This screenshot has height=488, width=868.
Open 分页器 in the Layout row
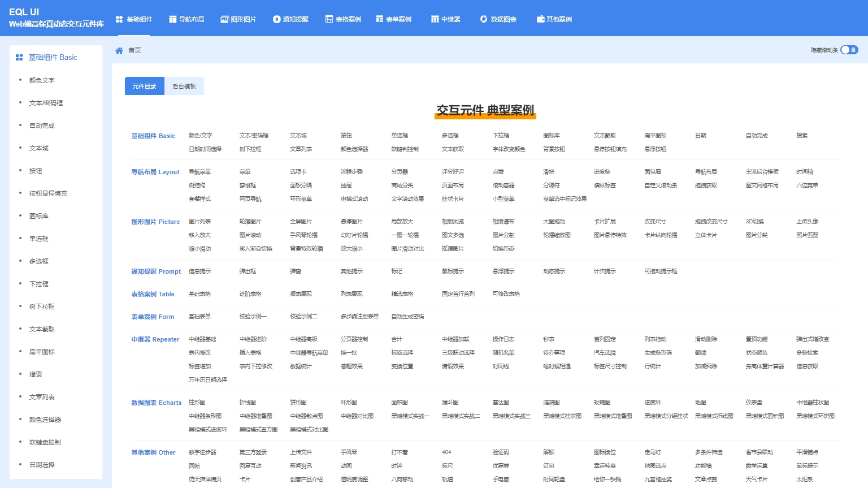click(400, 172)
